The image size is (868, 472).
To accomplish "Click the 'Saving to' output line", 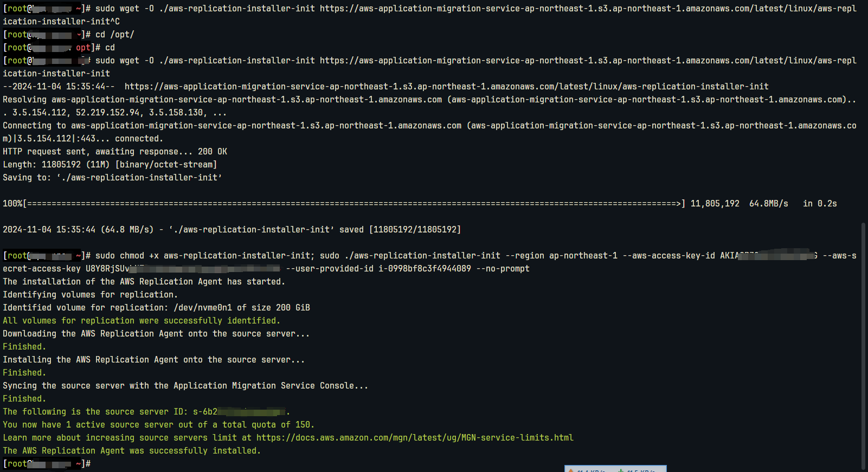I will [x=112, y=178].
